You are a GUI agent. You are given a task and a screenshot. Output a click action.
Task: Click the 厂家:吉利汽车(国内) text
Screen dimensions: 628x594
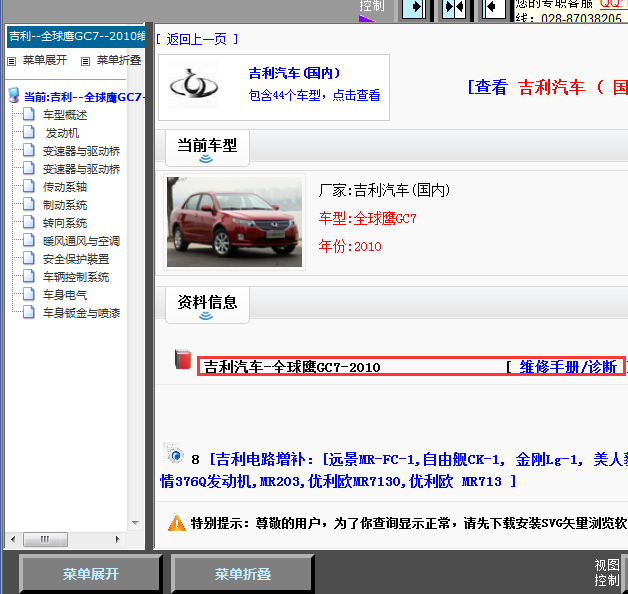point(384,190)
